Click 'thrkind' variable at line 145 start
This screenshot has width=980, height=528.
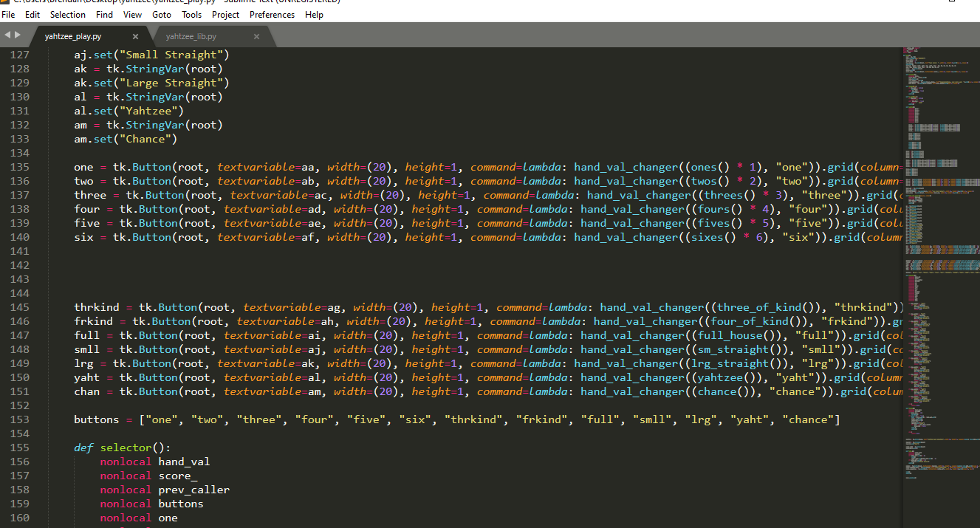click(97, 307)
